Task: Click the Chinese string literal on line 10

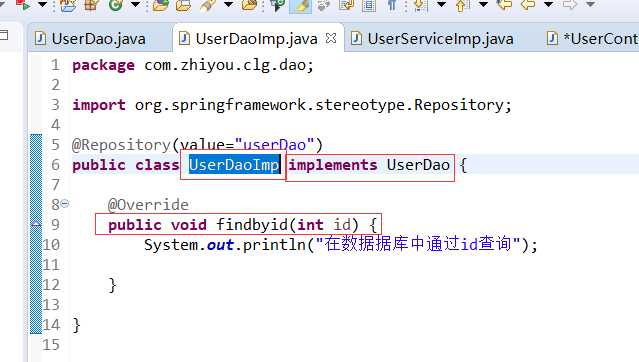Action: click(x=419, y=244)
